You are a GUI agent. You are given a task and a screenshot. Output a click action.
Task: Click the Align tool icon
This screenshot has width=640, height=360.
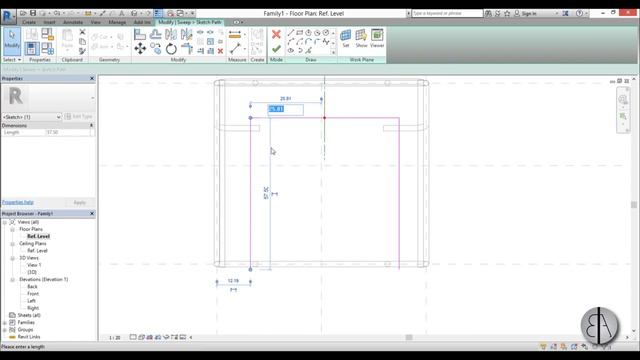click(x=140, y=35)
